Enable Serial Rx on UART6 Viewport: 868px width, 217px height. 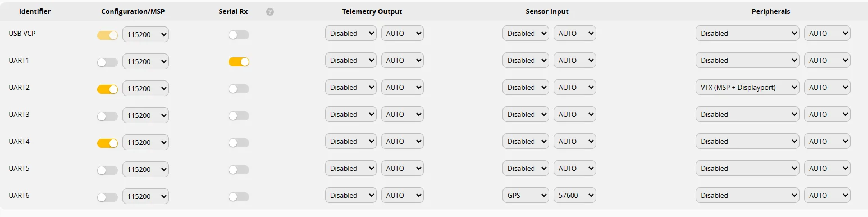point(239,197)
